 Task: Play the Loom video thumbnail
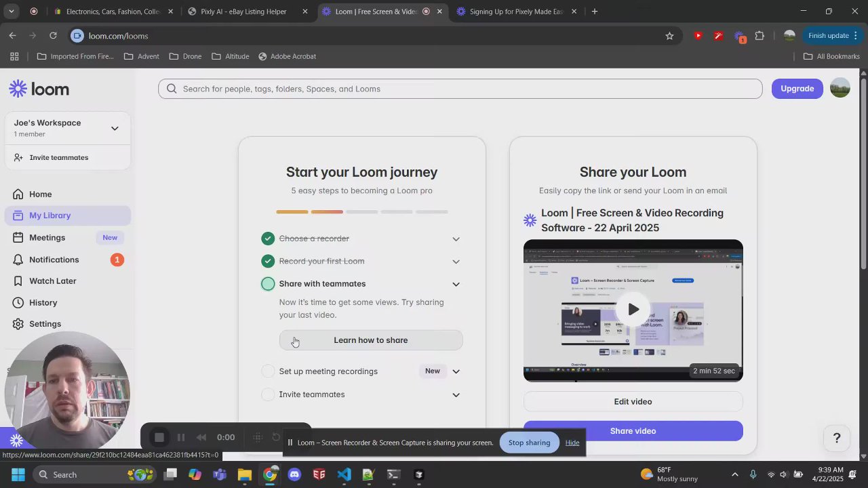click(x=633, y=310)
